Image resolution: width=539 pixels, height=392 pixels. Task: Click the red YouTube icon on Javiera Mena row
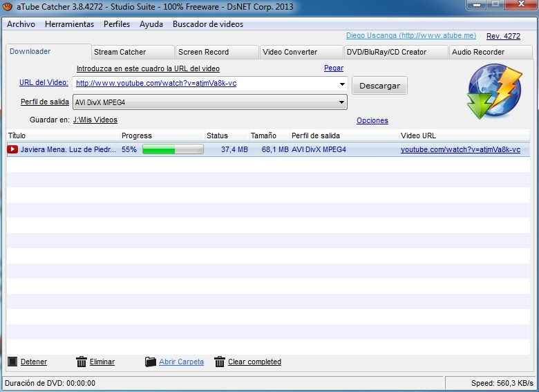coord(12,149)
